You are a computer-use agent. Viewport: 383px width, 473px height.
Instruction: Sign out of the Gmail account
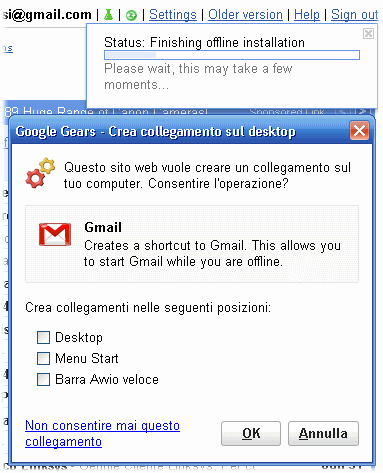click(x=354, y=15)
